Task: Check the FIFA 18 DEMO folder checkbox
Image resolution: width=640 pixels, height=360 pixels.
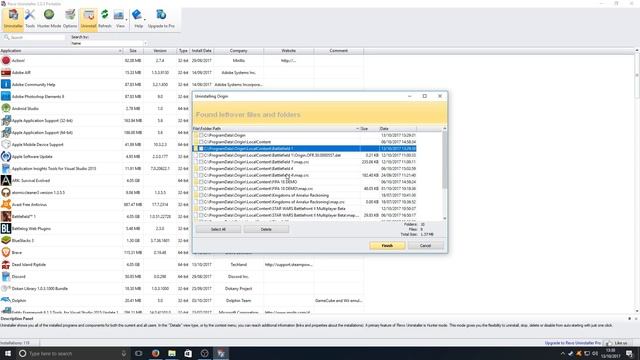Action: (201, 182)
